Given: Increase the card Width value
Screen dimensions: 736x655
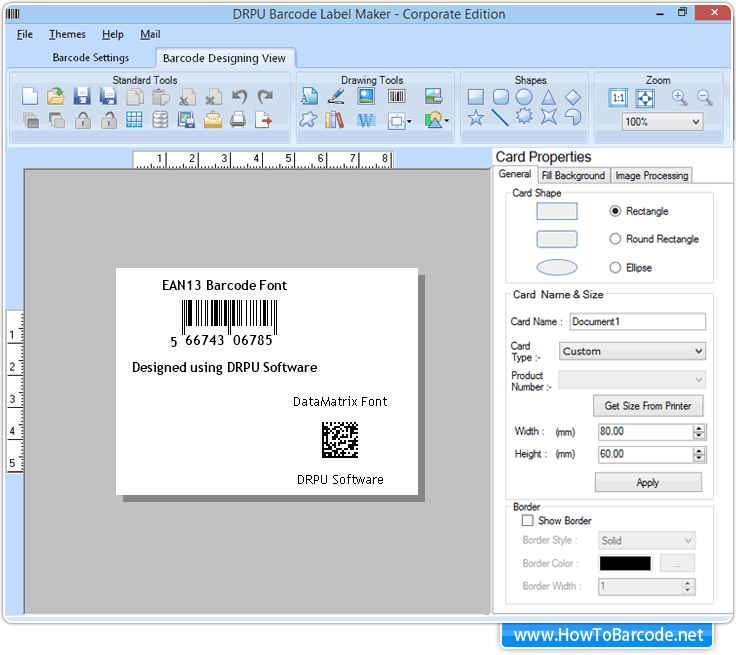Looking at the screenshot, I should point(699,428).
